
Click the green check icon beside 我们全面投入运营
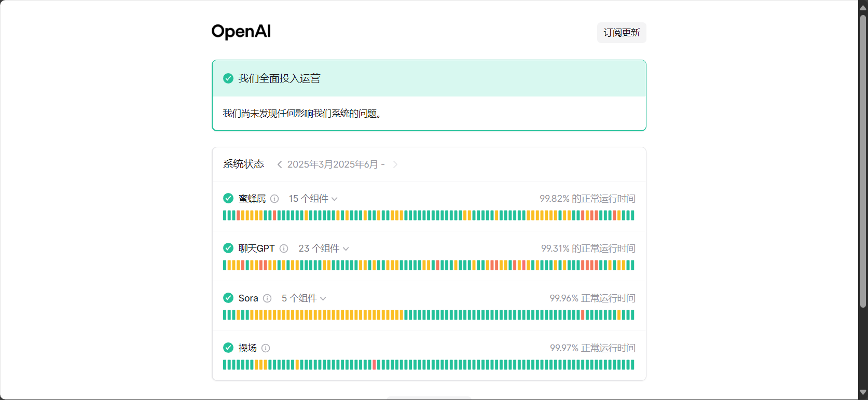pos(228,78)
